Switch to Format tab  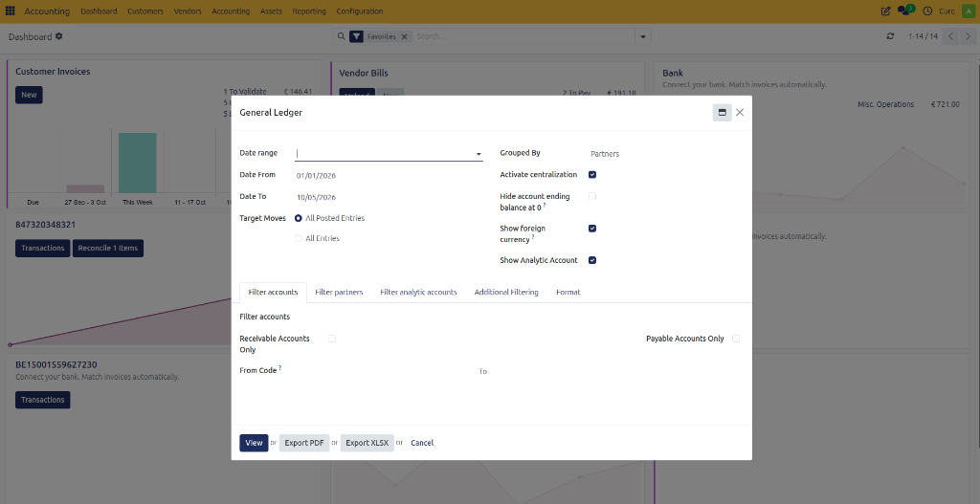click(568, 293)
